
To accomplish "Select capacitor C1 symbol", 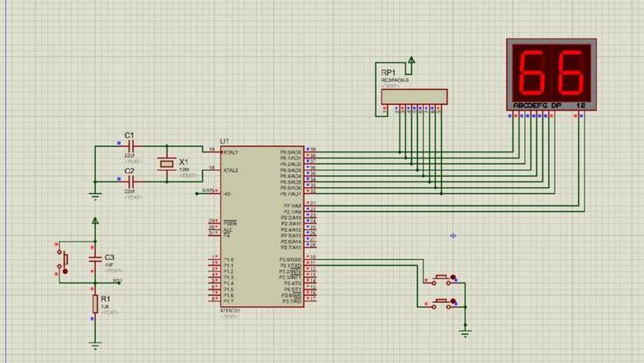I will coord(131,146).
